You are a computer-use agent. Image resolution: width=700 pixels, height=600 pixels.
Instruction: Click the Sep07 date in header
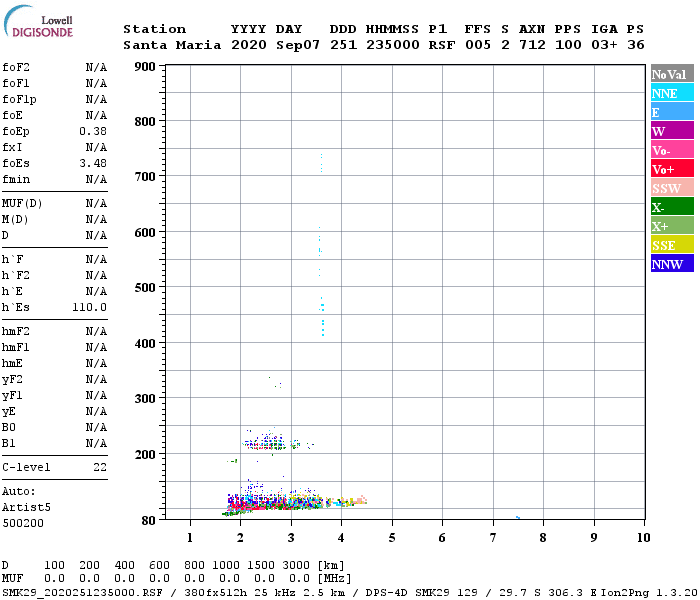298,45
